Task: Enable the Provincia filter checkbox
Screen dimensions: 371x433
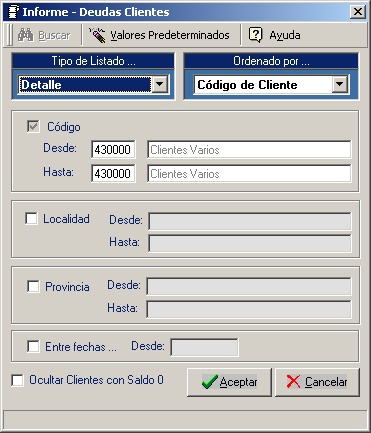Action: pos(33,287)
